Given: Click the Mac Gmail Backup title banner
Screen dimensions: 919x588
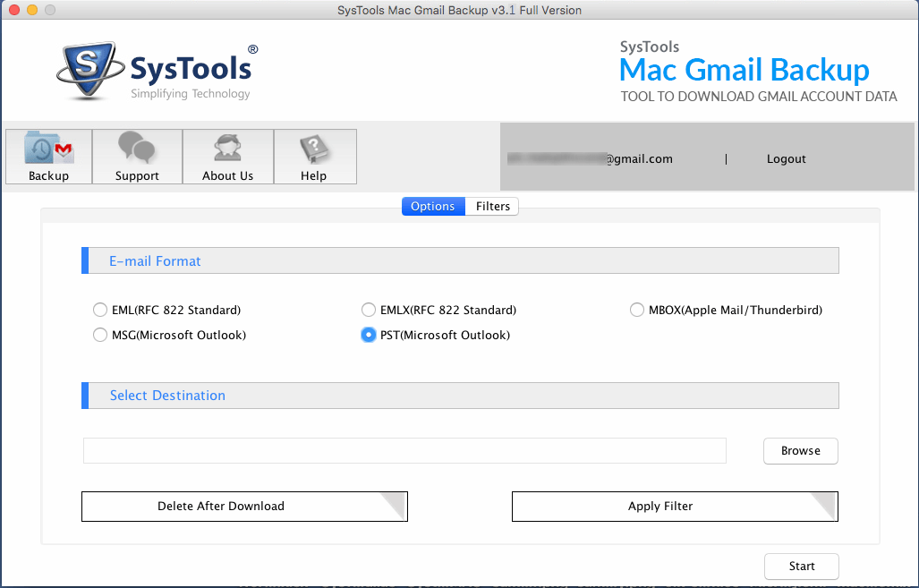Looking at the screenshot, I should pos(743,70).
